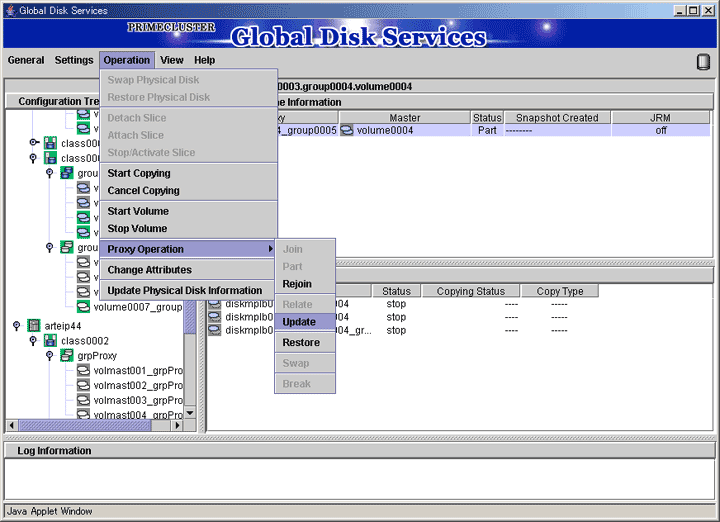Click the Snapshot Created column header
This screenshot has height=522, width=720.
coord(557,118)
